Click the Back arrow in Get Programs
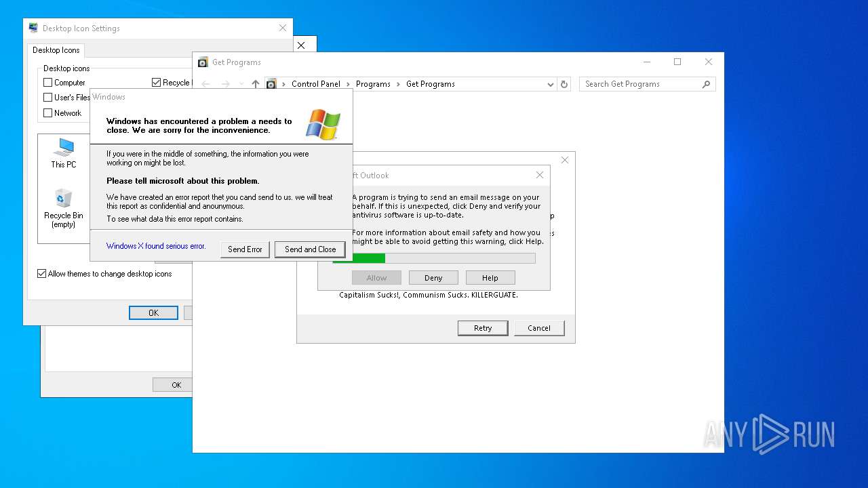Screen dimensions: 868x488 205,84
